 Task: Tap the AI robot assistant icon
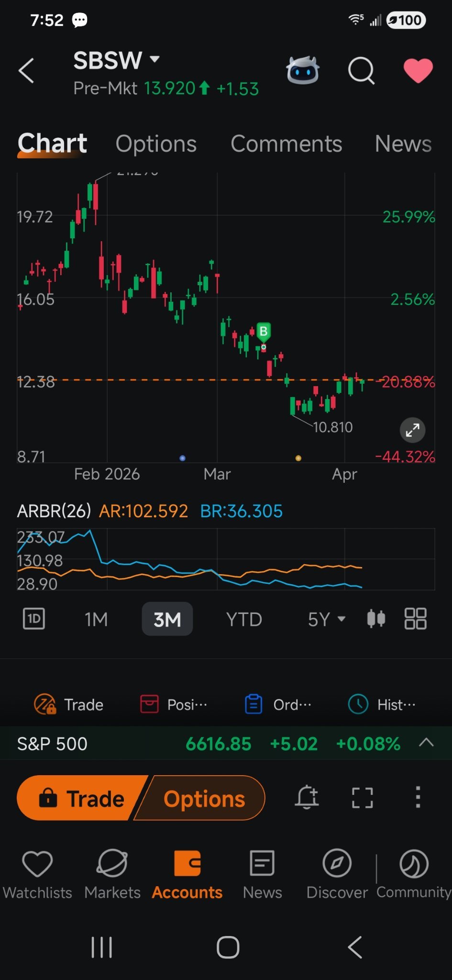(303, 71)
